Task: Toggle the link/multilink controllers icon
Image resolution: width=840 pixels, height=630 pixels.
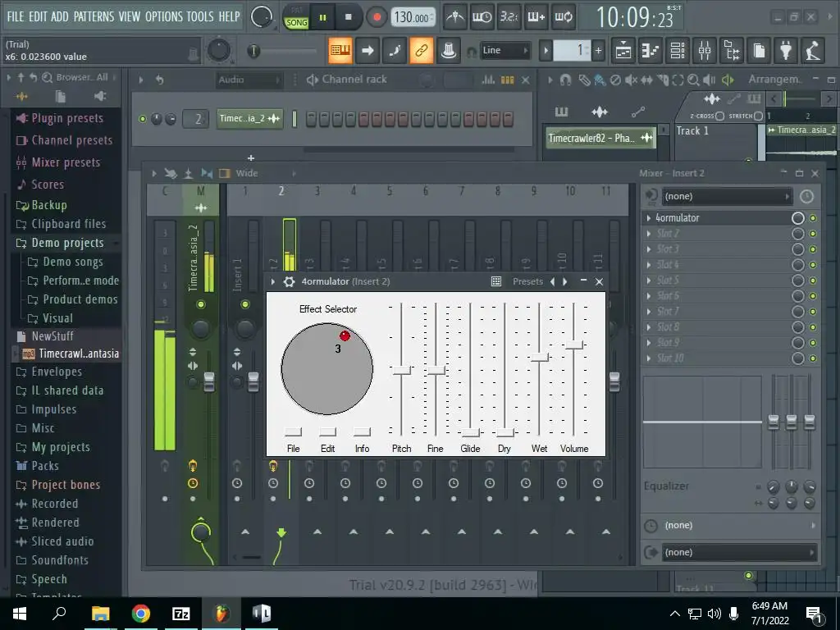Action: click(422, 50)
